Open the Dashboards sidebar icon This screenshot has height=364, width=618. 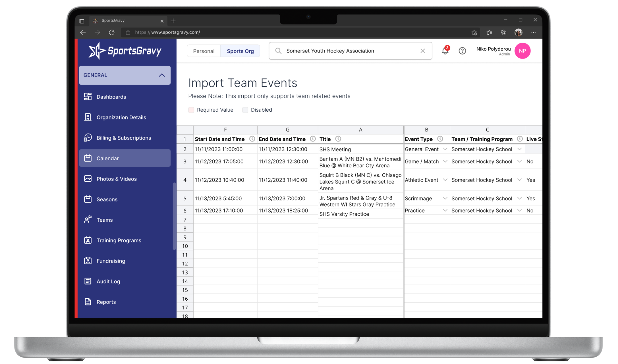(x=88, y=97)
